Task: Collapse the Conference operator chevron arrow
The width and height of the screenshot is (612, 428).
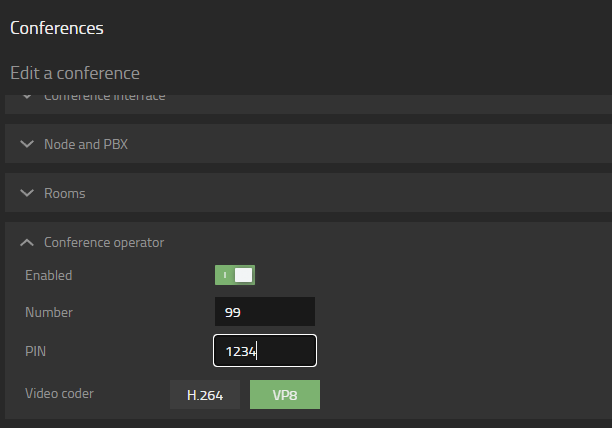Action: click(x=27, y=242)
